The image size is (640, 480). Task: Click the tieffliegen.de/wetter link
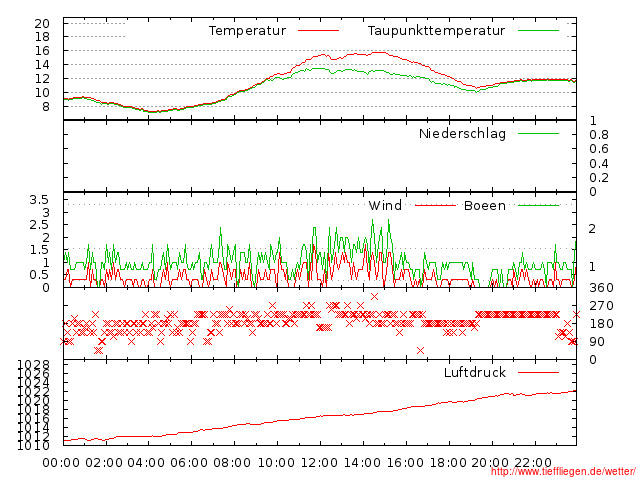point(563,472)
